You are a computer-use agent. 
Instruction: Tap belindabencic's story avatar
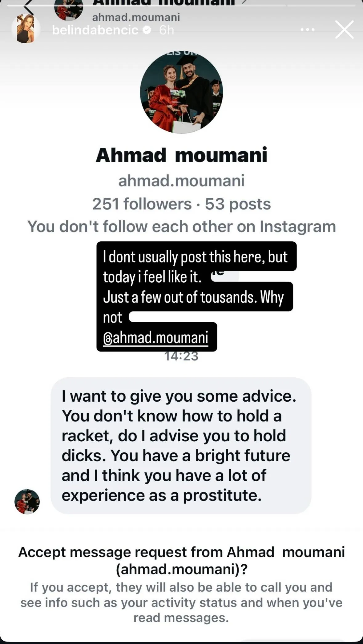(26, 29)
